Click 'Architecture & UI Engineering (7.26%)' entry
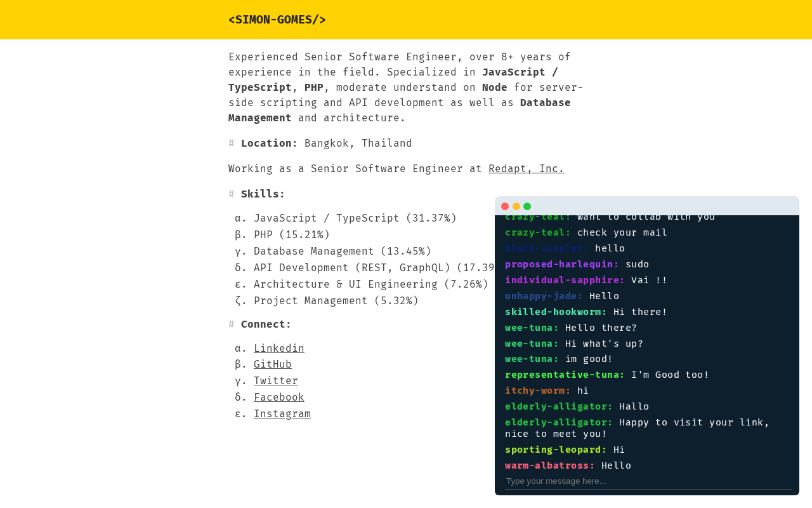The image size is (812, 508). [x=371, y=284]
